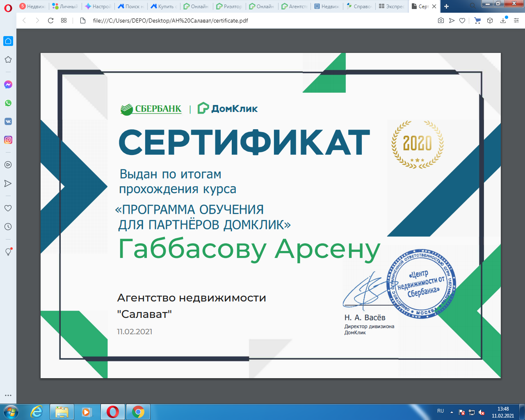
Task: Open the taskbar clock 13:48
Action: pyautogui.click(x=503, y=412)
